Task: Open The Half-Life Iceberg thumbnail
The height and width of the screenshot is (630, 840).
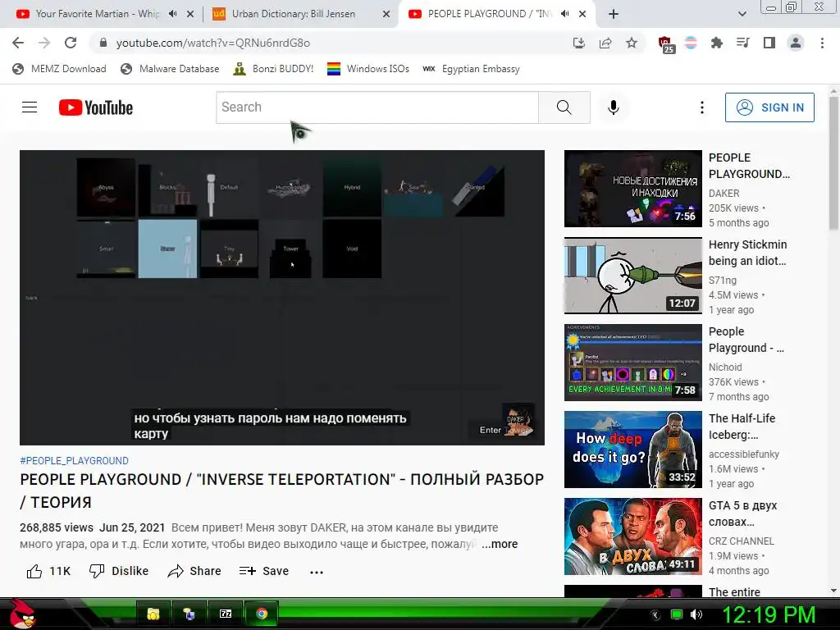Action: (632, 450)
